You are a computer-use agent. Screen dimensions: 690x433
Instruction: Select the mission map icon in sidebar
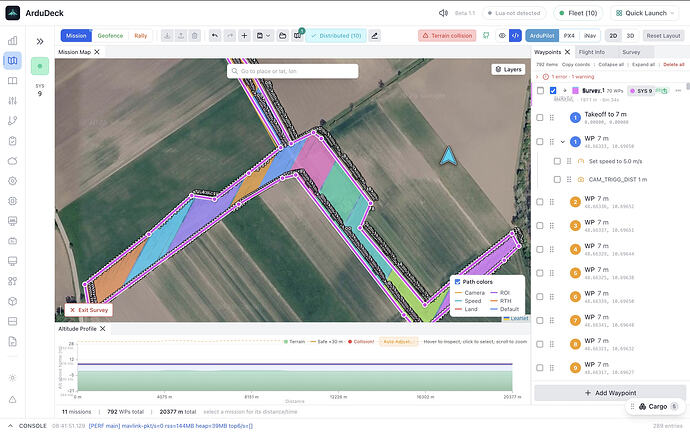pyautogui.click(x=12, y=61)
